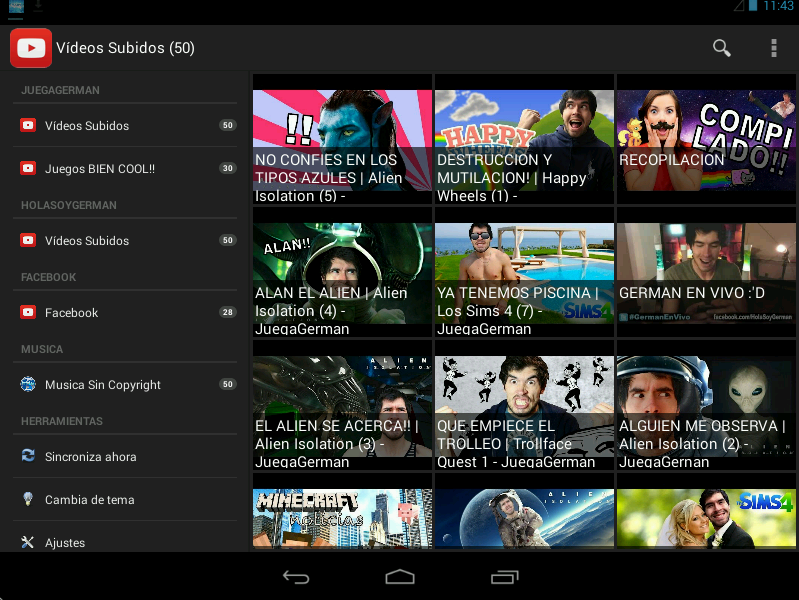Viewport: 799px width, 600px height.
Task: Tap the search magnifier icon
Action: click(x=721, y=48)
